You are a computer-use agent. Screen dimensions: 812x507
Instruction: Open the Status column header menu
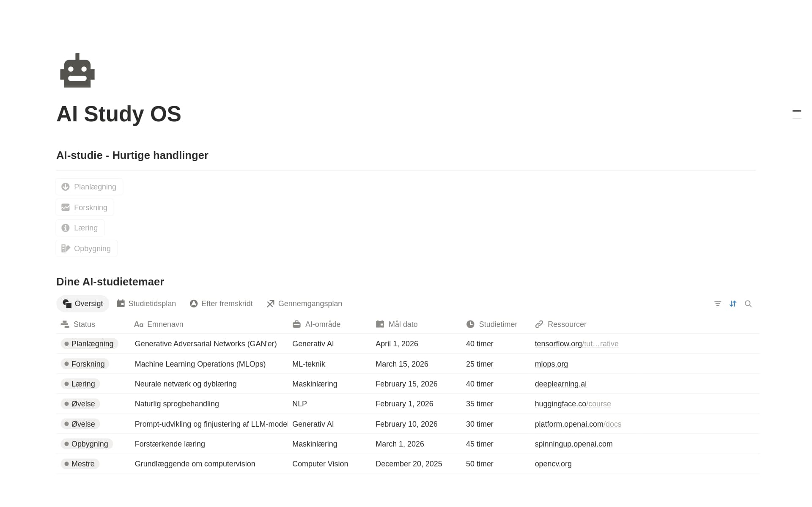[x=78, y=324]
